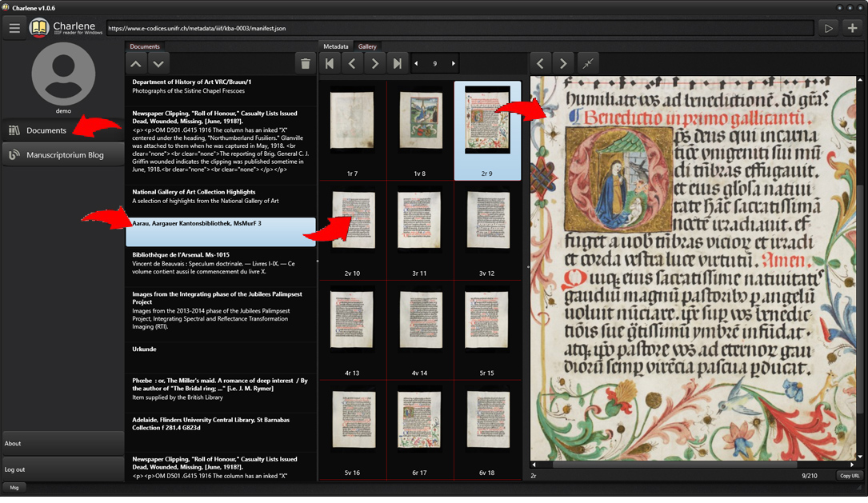The width and height of the screenshot is (868, 503).
Task: Select thumbnail 5r 15
Action: [487, 329]
